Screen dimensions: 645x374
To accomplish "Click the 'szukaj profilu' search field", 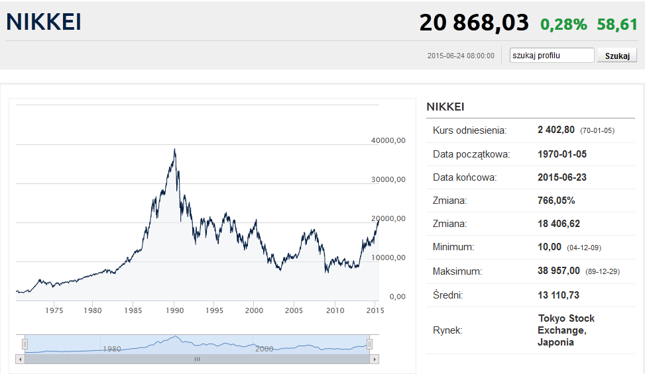I will pyautogui.click(x=552, y=56).
